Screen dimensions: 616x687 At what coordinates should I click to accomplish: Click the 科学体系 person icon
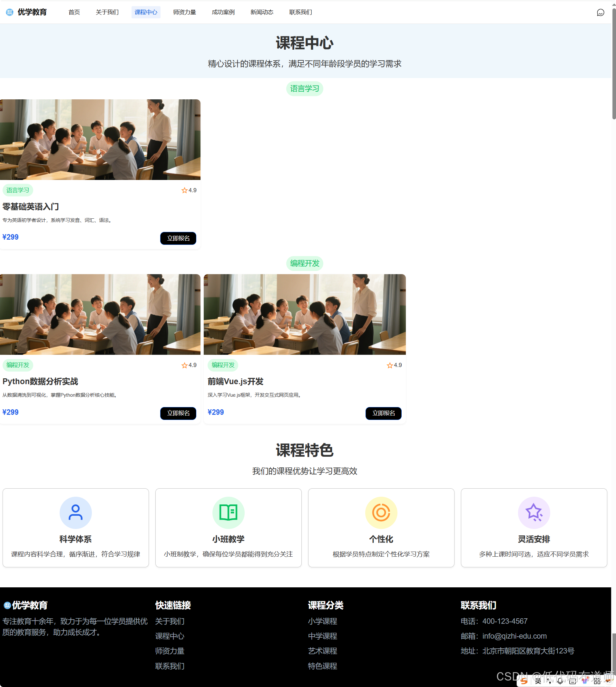pyautogui.click(x=75, y=512)
